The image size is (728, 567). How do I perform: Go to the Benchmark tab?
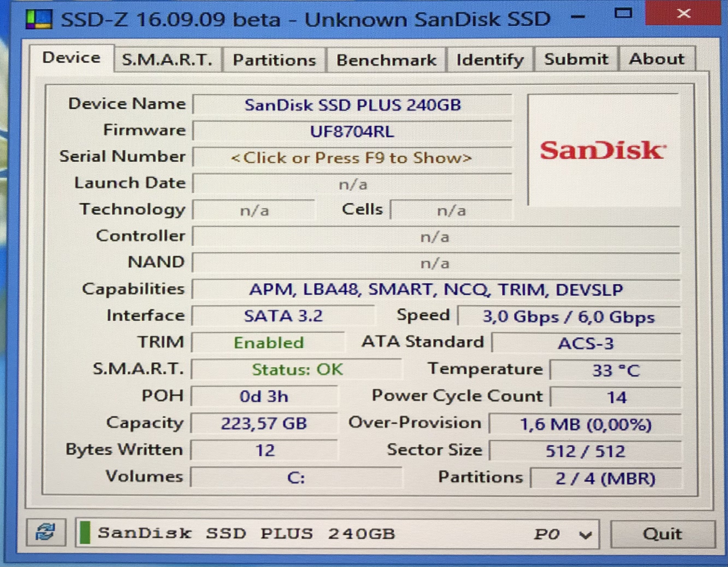[386, 60]
